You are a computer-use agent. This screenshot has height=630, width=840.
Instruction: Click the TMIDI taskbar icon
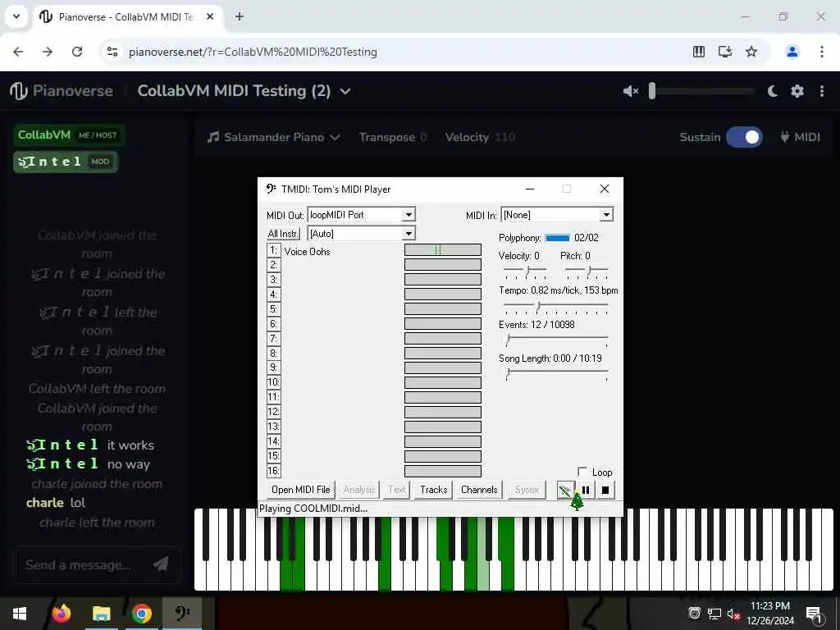[x=182, y=614]
